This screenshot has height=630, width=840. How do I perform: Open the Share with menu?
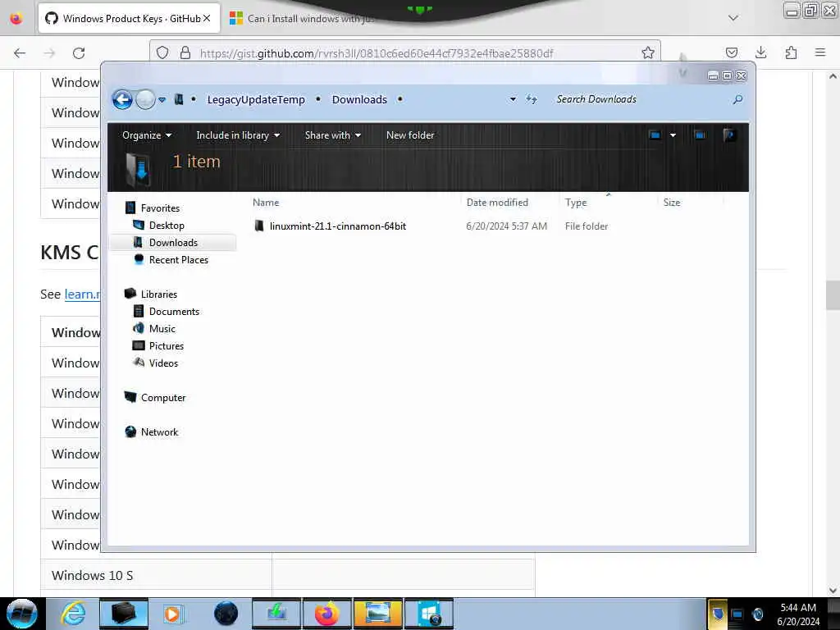point(333,135)
